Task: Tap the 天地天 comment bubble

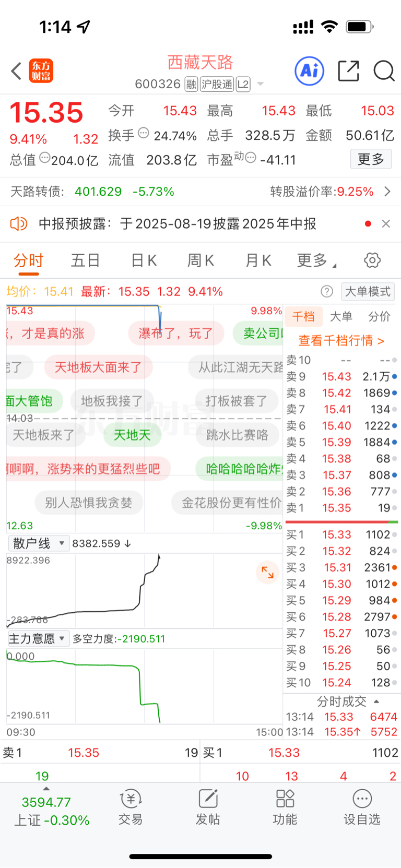Action: pos(132,435)
